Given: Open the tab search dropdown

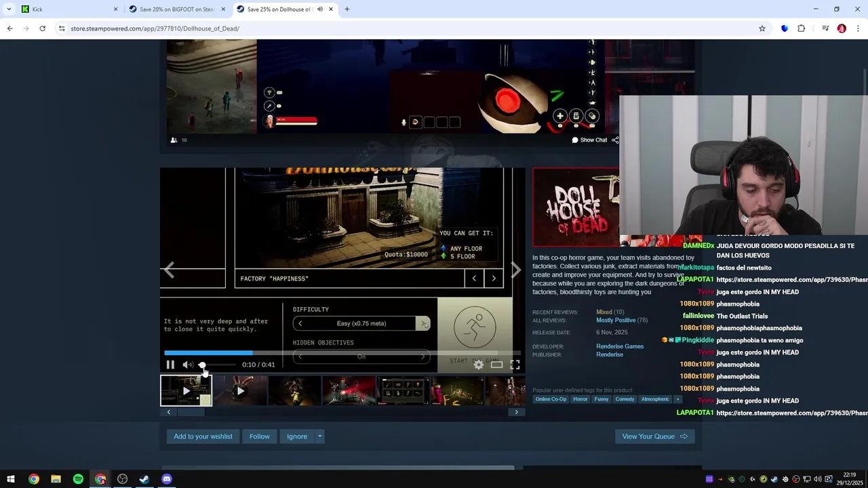Looking at the screenshot, I should click(x=9, y=9).
